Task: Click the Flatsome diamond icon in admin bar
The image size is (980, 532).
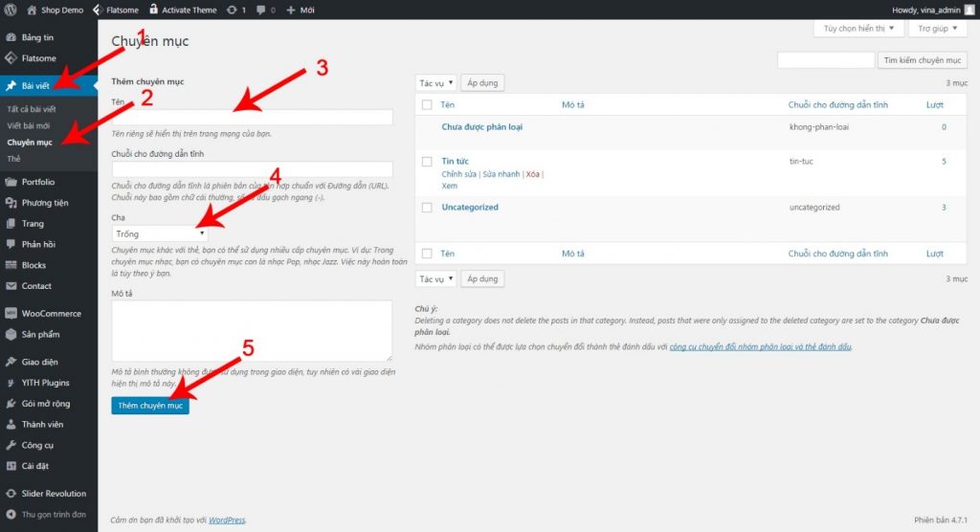Action: tap(97, 10)
